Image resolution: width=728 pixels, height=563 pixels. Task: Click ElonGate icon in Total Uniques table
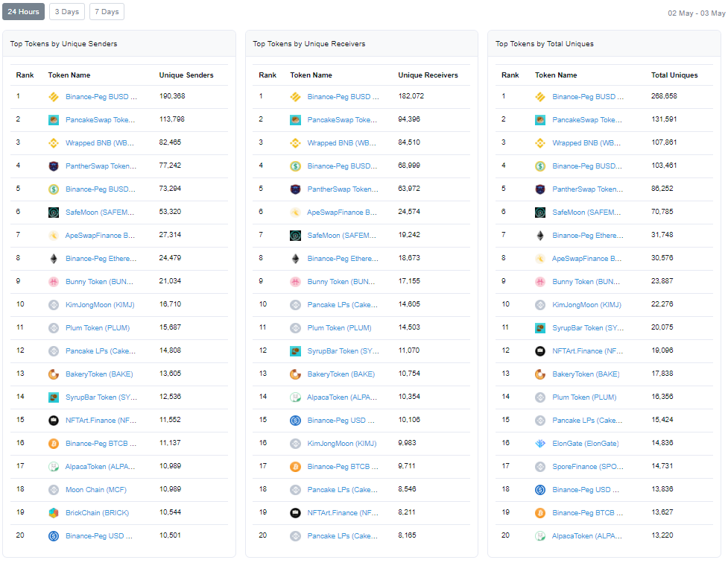540,444
